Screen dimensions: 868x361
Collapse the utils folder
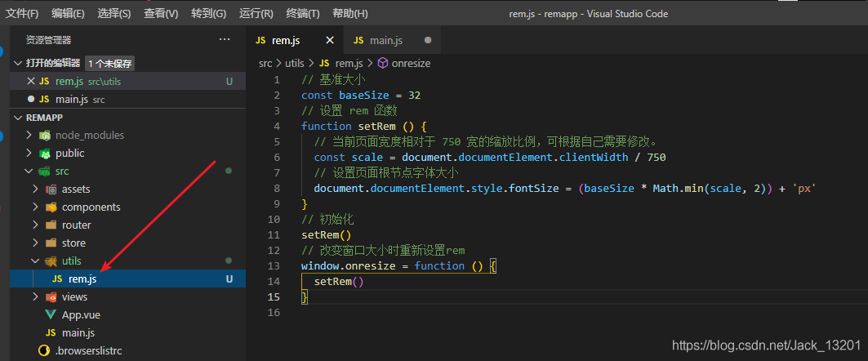click(35, 261)
